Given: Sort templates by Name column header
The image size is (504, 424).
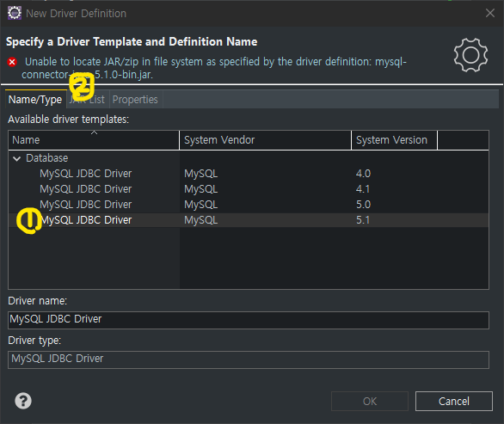Looking at the screenshot, I should [x=94, y=140].
